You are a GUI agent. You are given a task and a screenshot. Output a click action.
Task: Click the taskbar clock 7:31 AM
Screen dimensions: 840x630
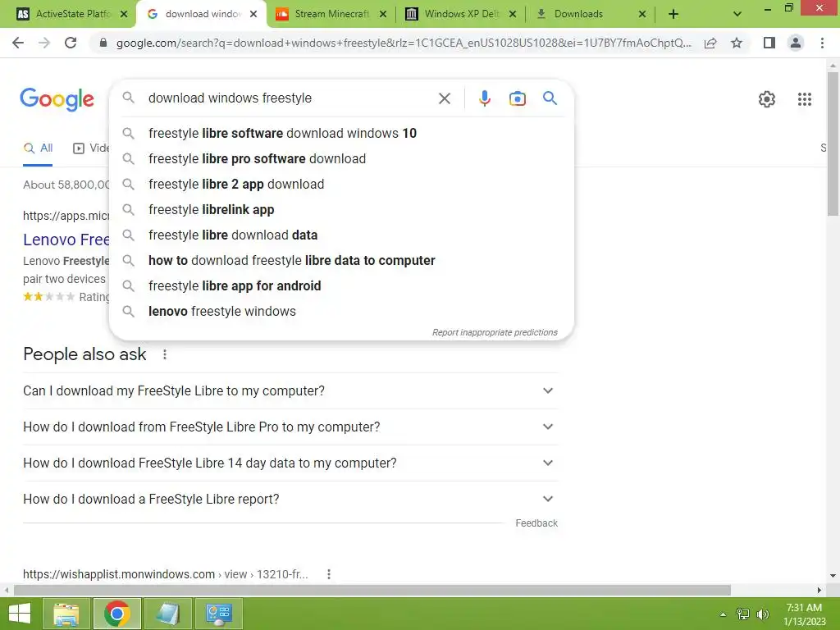pos(804,614)
